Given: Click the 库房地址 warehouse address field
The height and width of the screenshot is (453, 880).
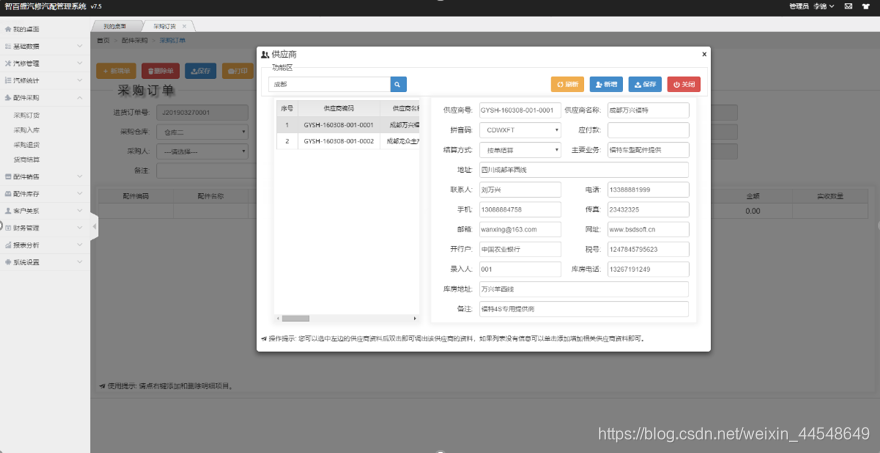Looking at the screenshot, I should (584, 289).
